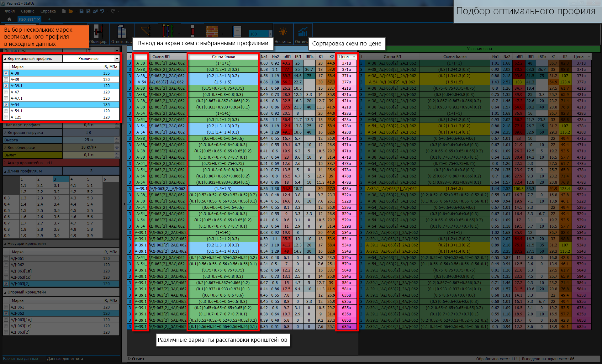
Task: Expand the Вес облицовки section
Action: pyautogui.click(x=5, y=147)
